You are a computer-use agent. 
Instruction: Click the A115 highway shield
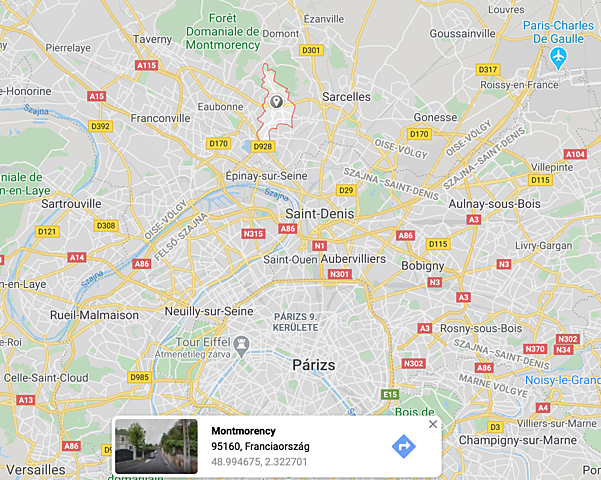point(147,65)
